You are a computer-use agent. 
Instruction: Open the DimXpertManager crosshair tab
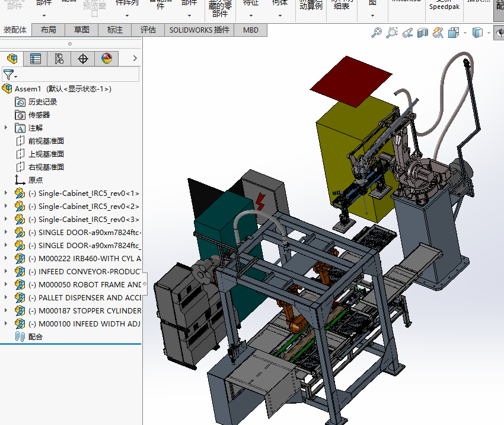[83, 58]
